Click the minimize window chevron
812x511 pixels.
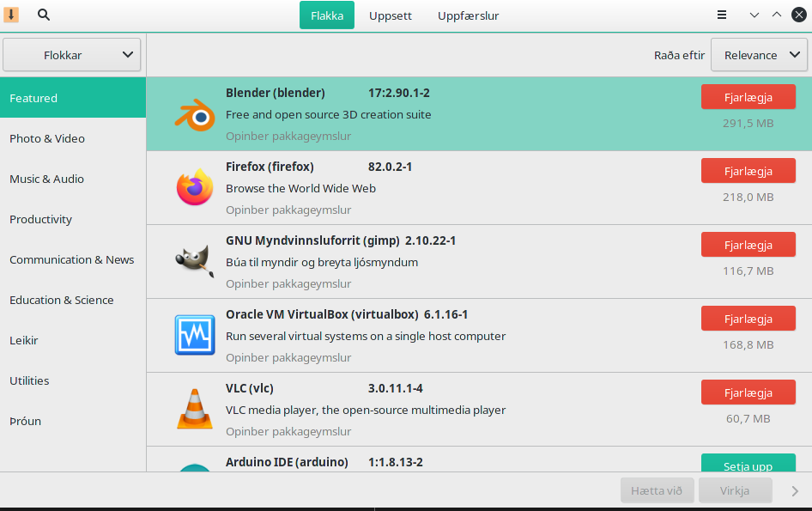(x=754, y=15)
